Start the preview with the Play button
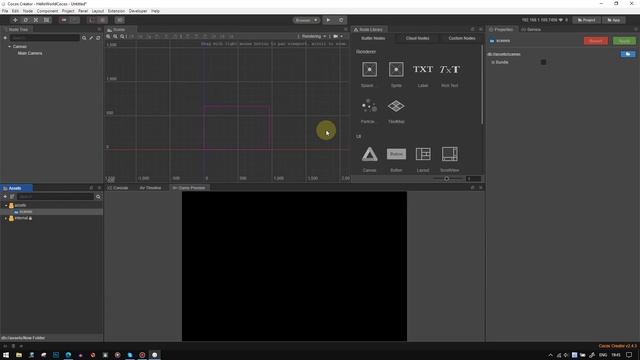 328,20
